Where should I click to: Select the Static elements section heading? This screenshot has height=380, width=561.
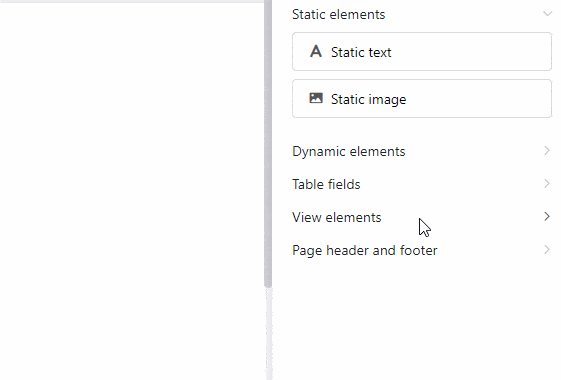[338, 14]
